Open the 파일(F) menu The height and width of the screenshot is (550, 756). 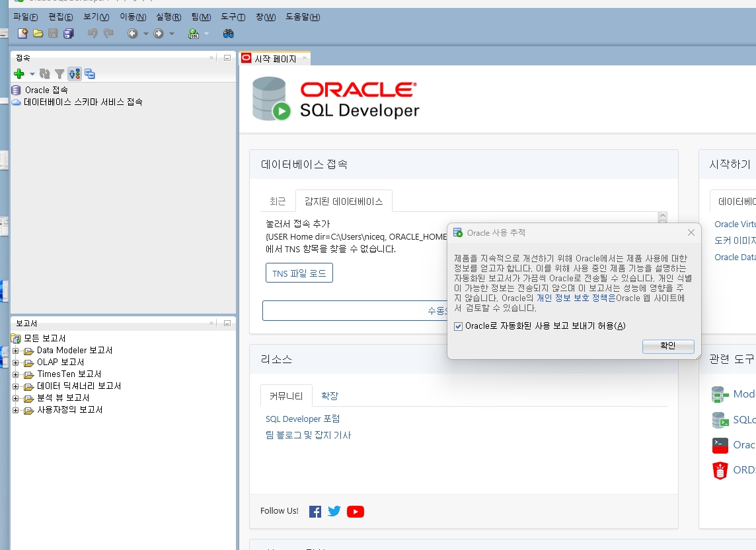(x=26, y=17)
